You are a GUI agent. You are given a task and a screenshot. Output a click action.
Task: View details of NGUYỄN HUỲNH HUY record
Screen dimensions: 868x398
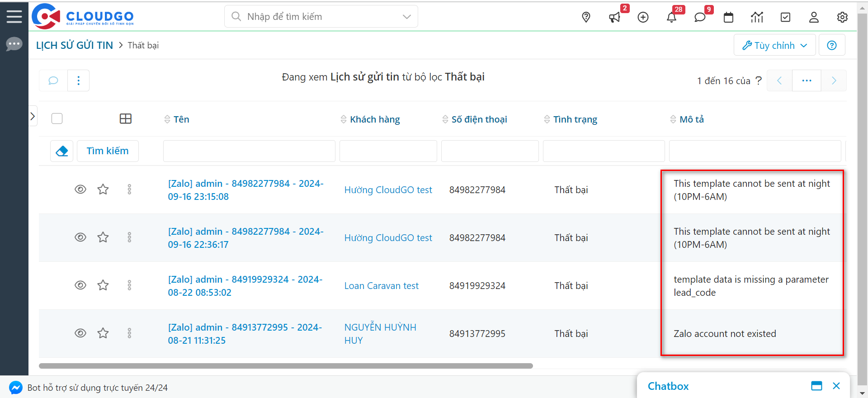point(80,333)
